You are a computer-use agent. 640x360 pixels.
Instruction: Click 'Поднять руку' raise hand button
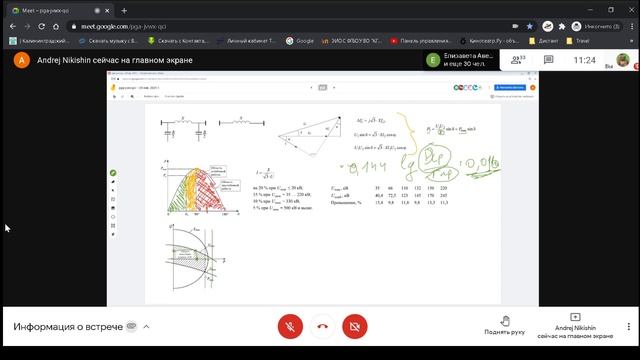(504, 326)
